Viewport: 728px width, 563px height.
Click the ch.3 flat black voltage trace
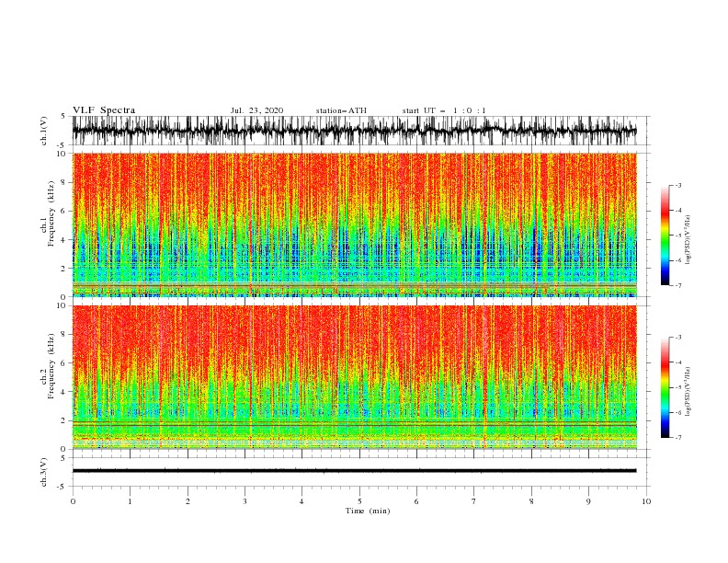pyautogui.click(x=354, y=471)
